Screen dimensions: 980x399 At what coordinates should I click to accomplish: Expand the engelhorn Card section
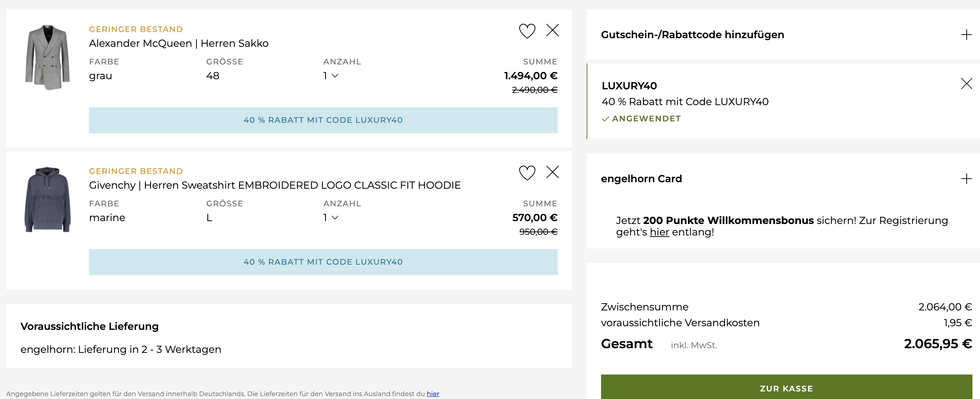(x=966, y=179)
